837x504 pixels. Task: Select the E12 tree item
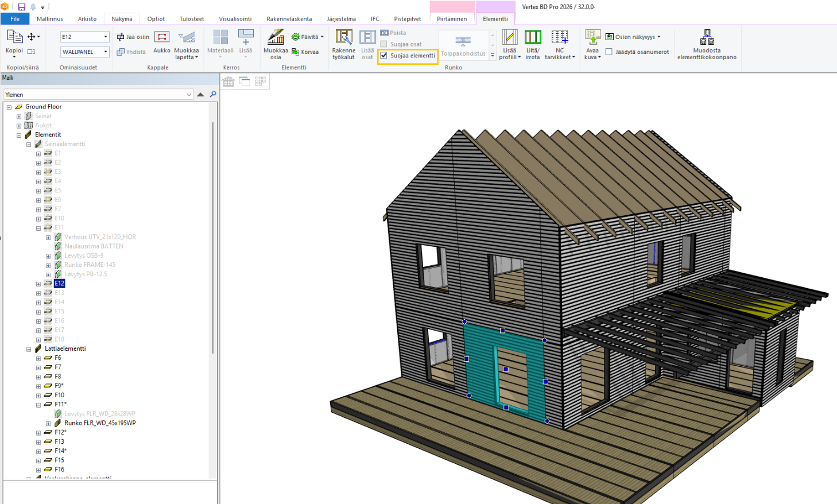coord(60,284)
